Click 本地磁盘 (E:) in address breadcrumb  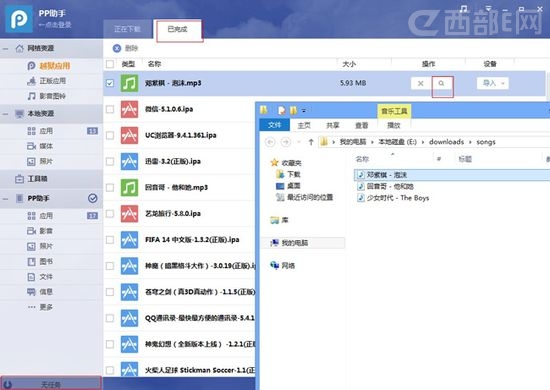pyautogui.click(x=397, y=142)
